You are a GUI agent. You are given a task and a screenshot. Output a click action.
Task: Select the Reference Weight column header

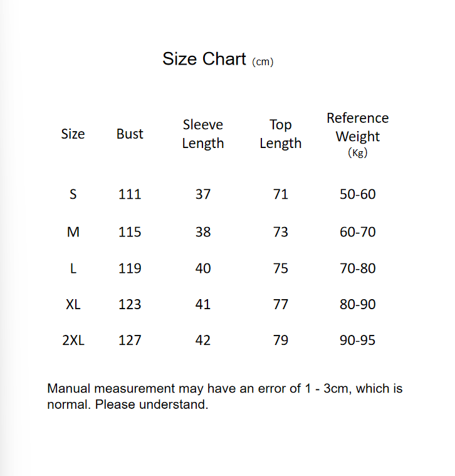pos(357,127)
